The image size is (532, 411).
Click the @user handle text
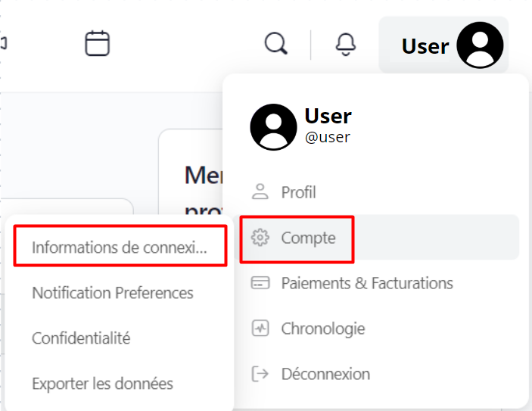point(327,137)
